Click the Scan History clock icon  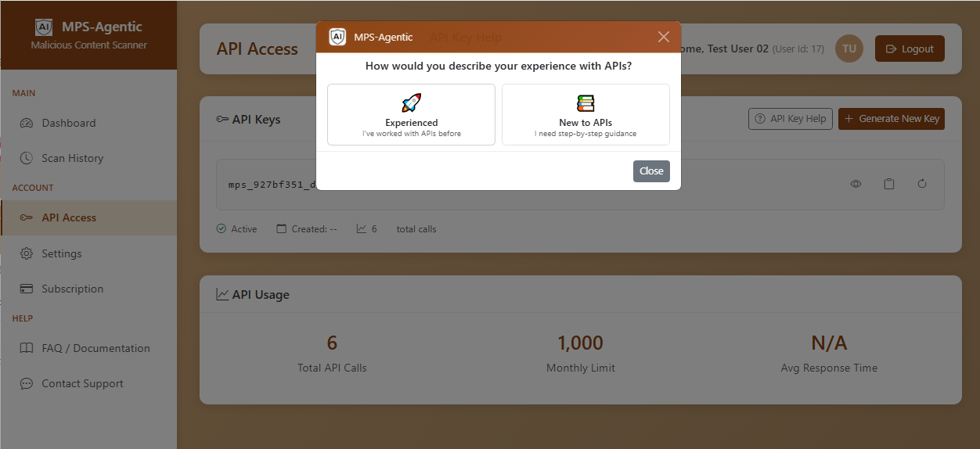pyautogui.click(x=27, y=158)
